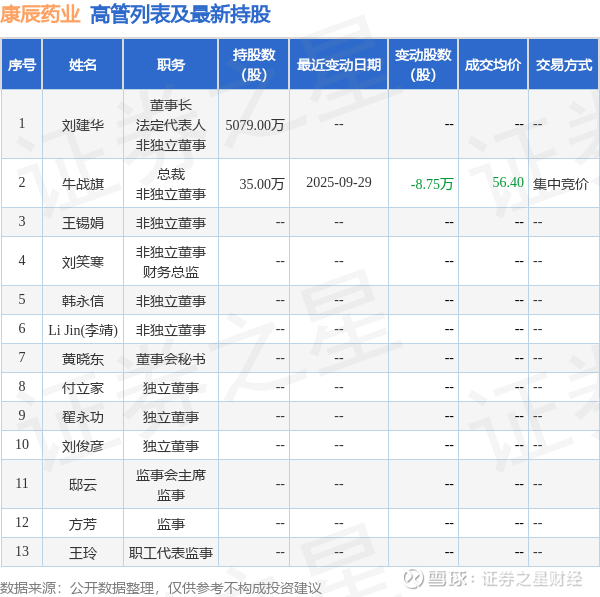
Task: Click serial number 10
Action: 22,444
